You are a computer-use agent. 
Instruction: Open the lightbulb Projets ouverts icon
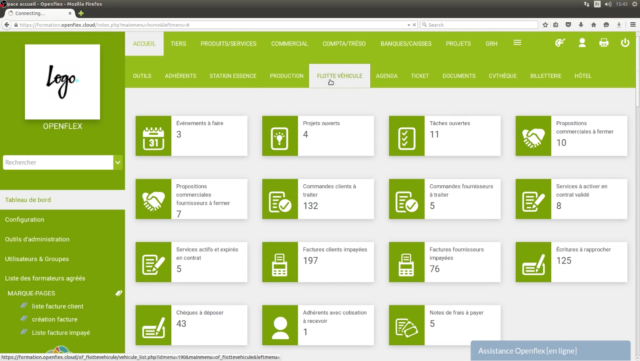pos(280,136)
